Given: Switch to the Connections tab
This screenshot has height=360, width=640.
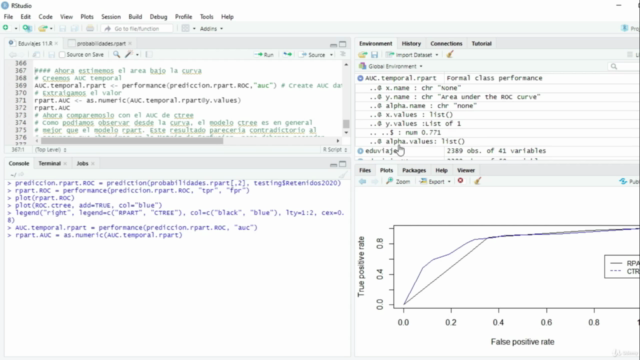Looking at the screenshot, I should pyautogui.click(x=446, y=43).
